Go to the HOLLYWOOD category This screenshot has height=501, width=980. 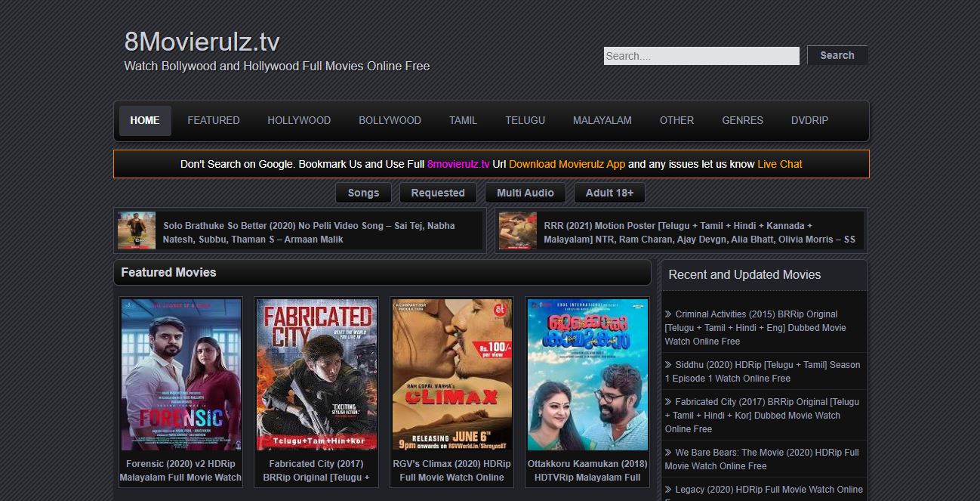click(x=299, y=120)
